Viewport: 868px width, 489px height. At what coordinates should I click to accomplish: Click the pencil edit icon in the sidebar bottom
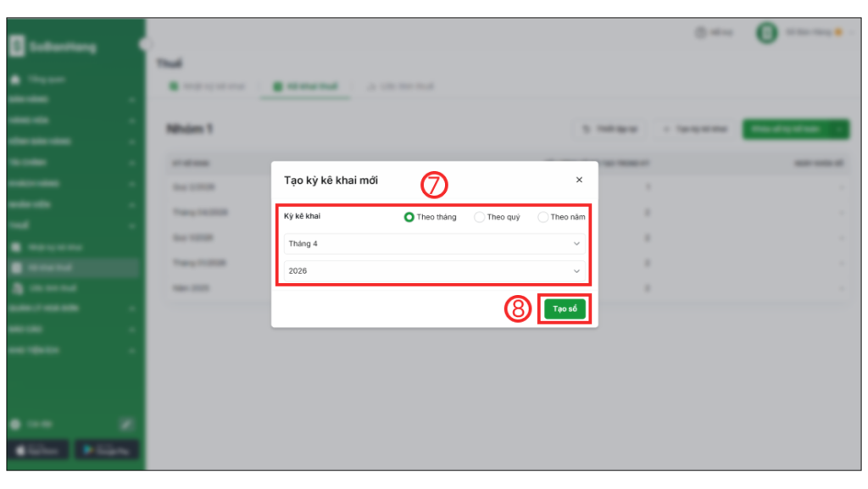pos(125,424)
